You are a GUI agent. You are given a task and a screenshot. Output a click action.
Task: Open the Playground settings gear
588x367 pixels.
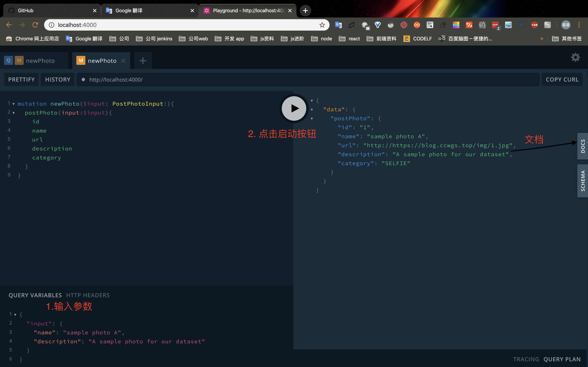pyautogui.click(x=575, y=57)
